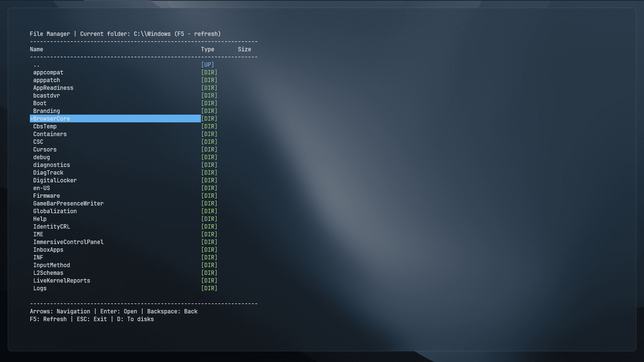Image resolution: width=644 pixels, height=362 pixels.
Task: Select the DiagTrack folder
Action: (x=48, y=173)
